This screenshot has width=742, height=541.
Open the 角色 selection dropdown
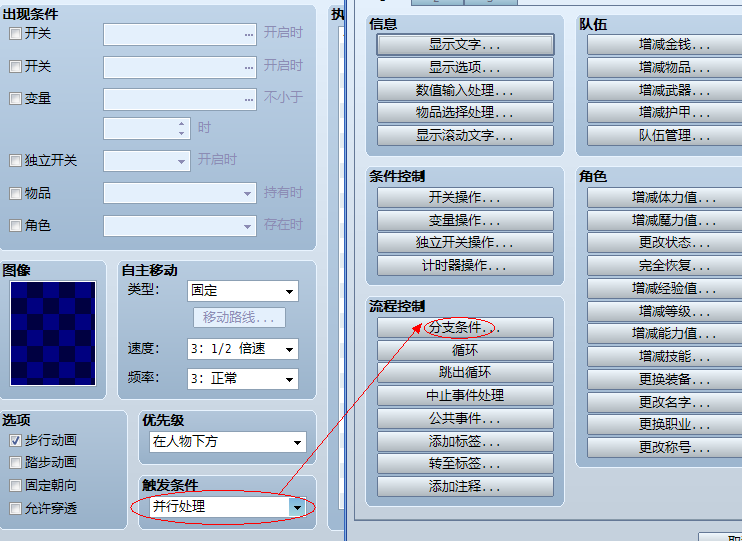(180, 226)
